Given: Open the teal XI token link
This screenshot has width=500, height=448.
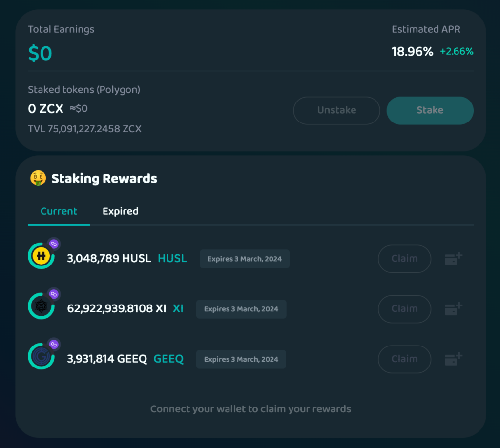Looking at the screenshot, I should [178, 308].
